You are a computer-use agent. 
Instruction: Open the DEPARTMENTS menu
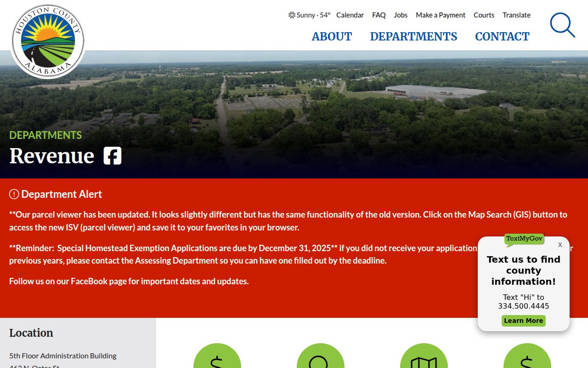(413, 36)
